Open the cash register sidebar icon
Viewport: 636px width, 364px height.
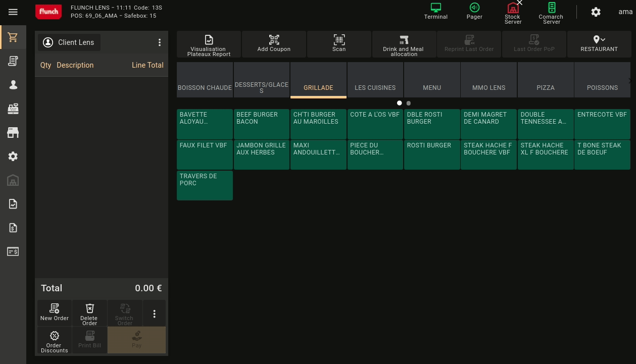pyautogui.click(x=13, y=109)
